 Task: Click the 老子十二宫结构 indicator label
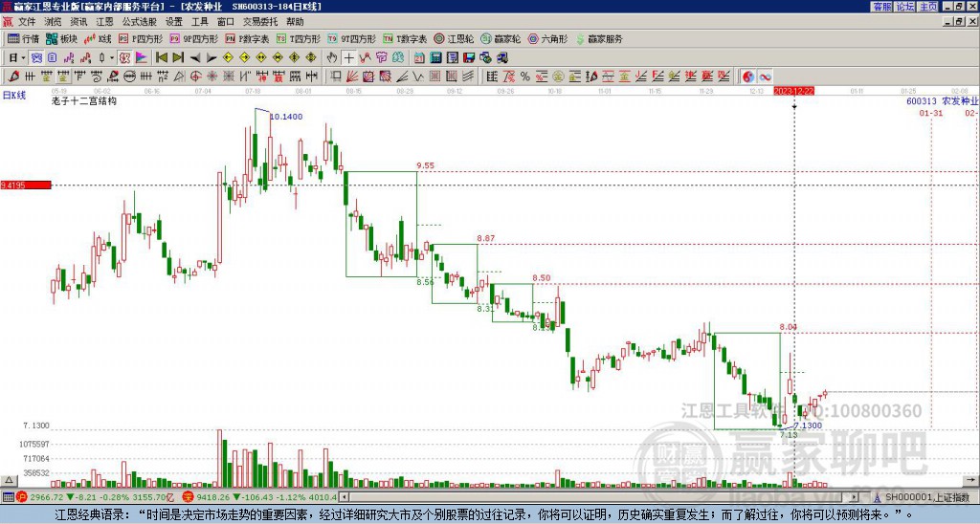(84, 100)
